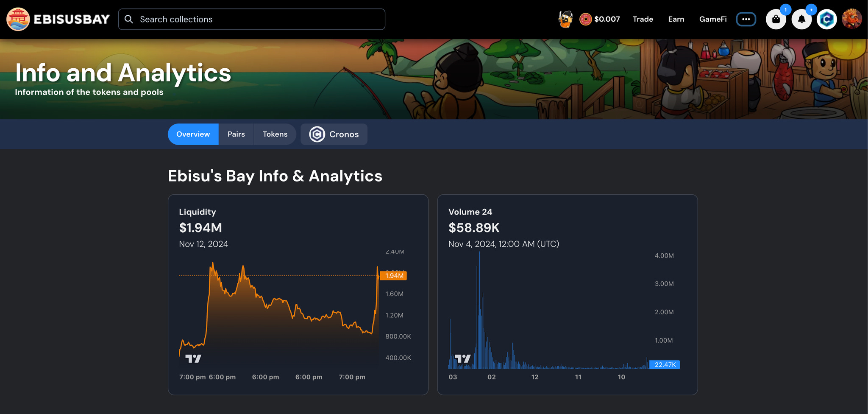
Task: Click the Ebisu's Bay Info & Analytics heading
Action: click(275, 176)
